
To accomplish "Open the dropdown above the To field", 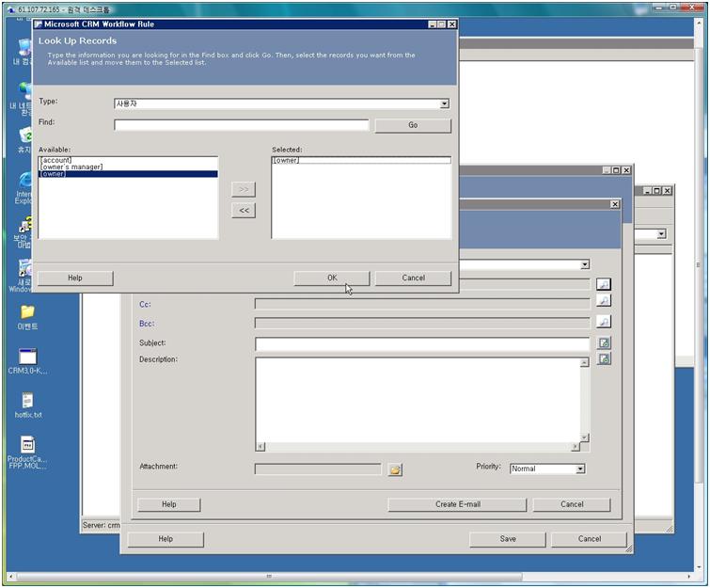I will coord(585,264).
